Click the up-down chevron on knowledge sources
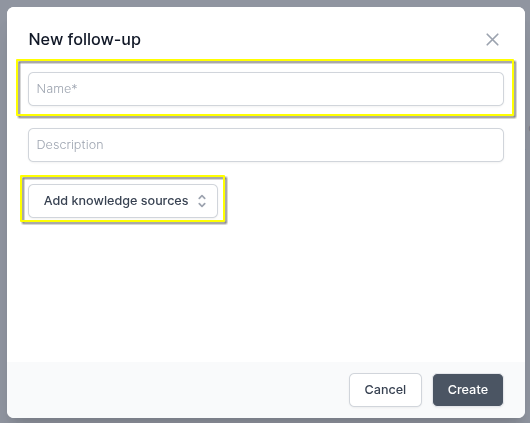Viewport: 530px width, 423px height. [x=202, y=201]
